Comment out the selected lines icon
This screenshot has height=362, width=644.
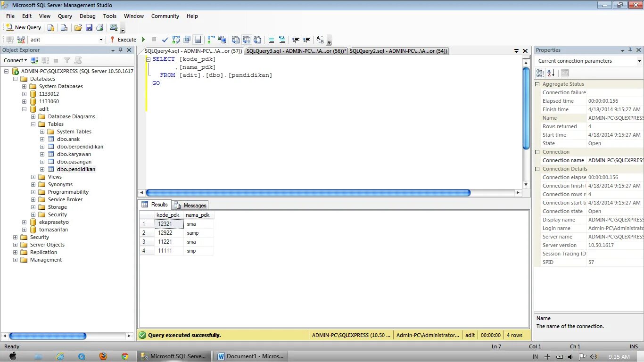271,40
